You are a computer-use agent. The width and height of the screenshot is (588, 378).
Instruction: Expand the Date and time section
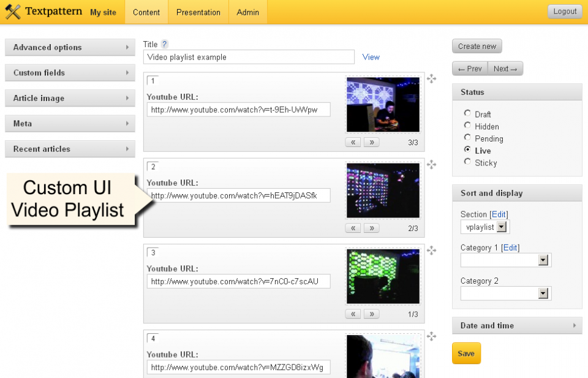click(x=517, y=325)
